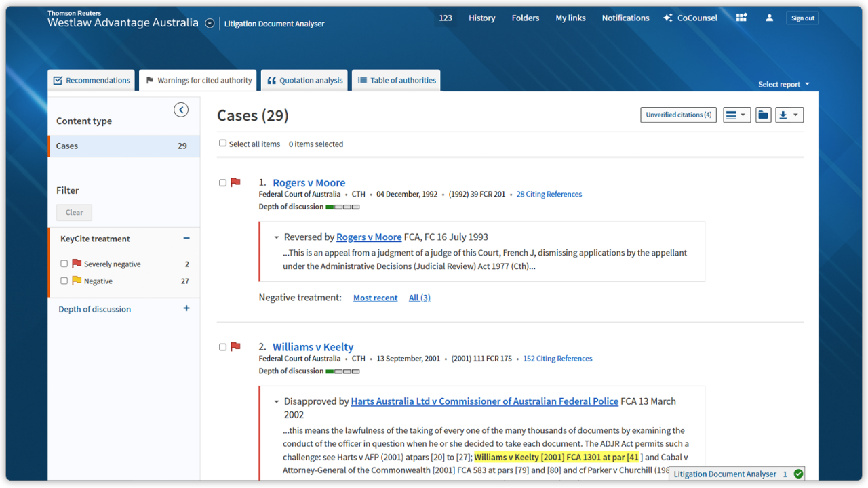Save results to a folder using the folder icon
This screenshot has height=488, width=868.
click(763, 115)
